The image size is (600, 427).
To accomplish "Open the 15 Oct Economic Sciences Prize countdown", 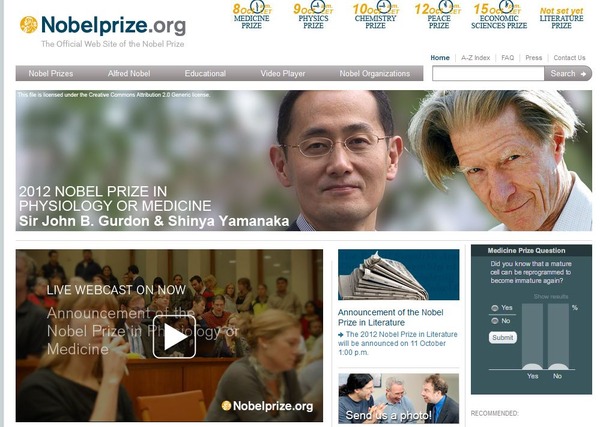I will click(x=499, y=15).
